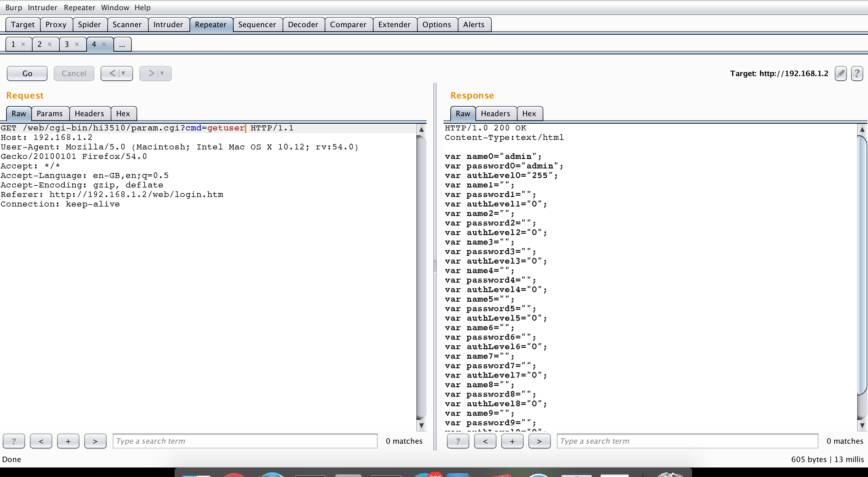Switch to the Decoder tab

click(303, 24)
